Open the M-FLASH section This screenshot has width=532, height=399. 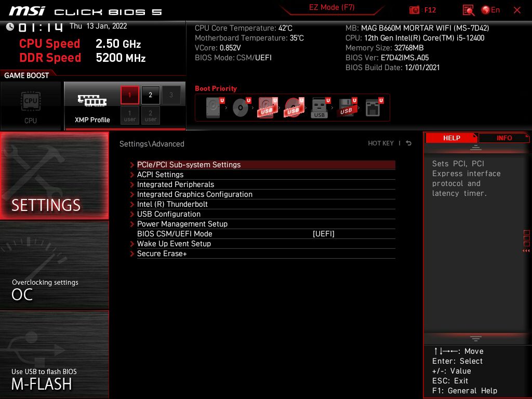click(54, 354)
